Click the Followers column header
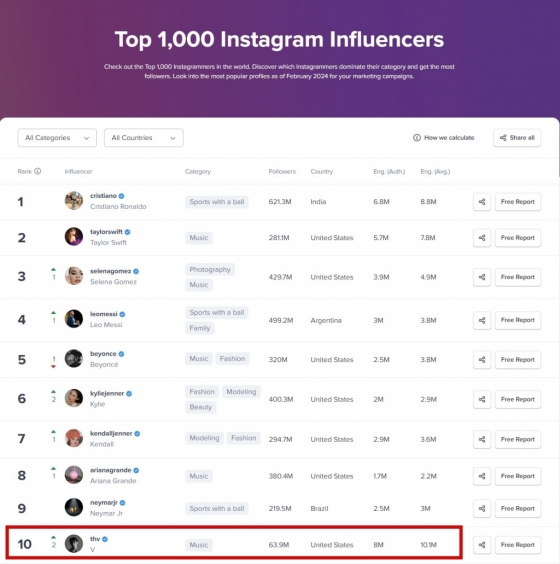 pos(282,172)
